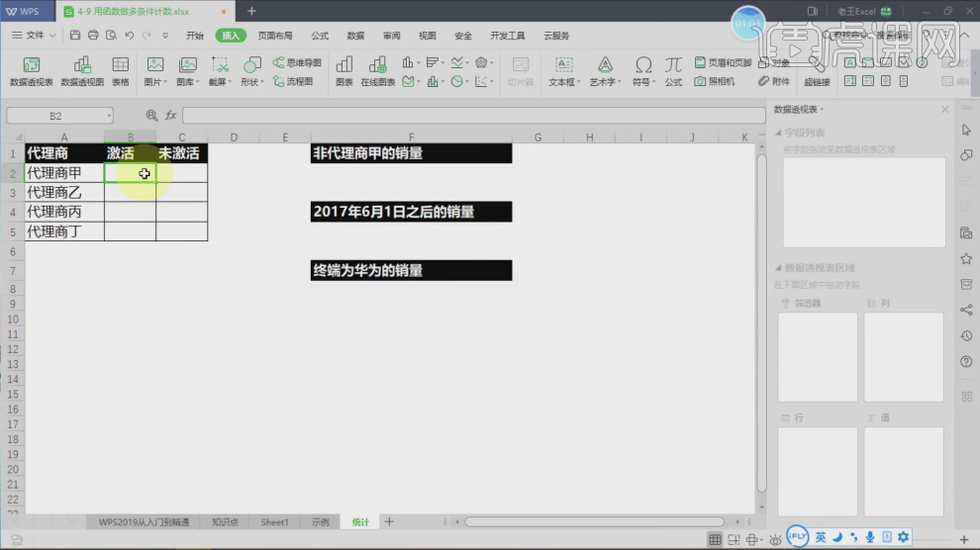Click the history clock icon in right sidebar
980x550 pixels.
coord(966,336)
